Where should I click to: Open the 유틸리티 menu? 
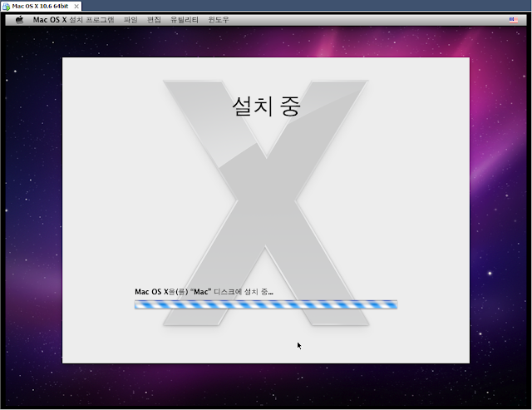185,20
